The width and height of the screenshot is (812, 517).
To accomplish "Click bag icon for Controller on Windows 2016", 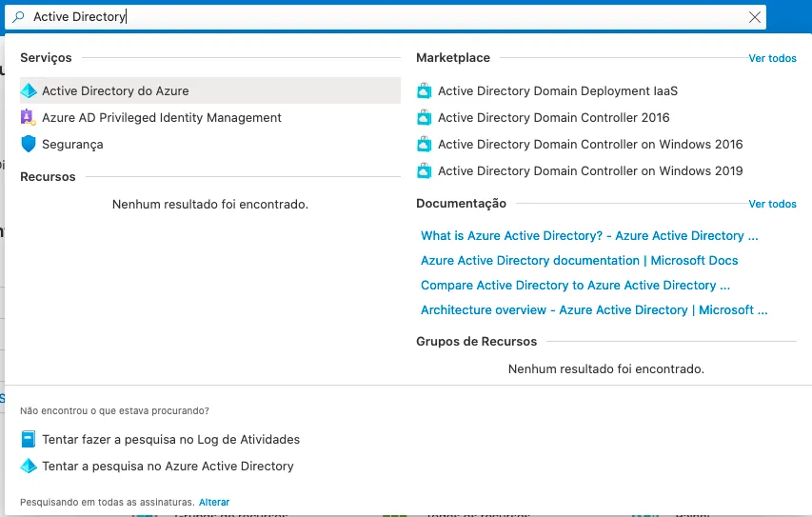I will click(425, 144).
